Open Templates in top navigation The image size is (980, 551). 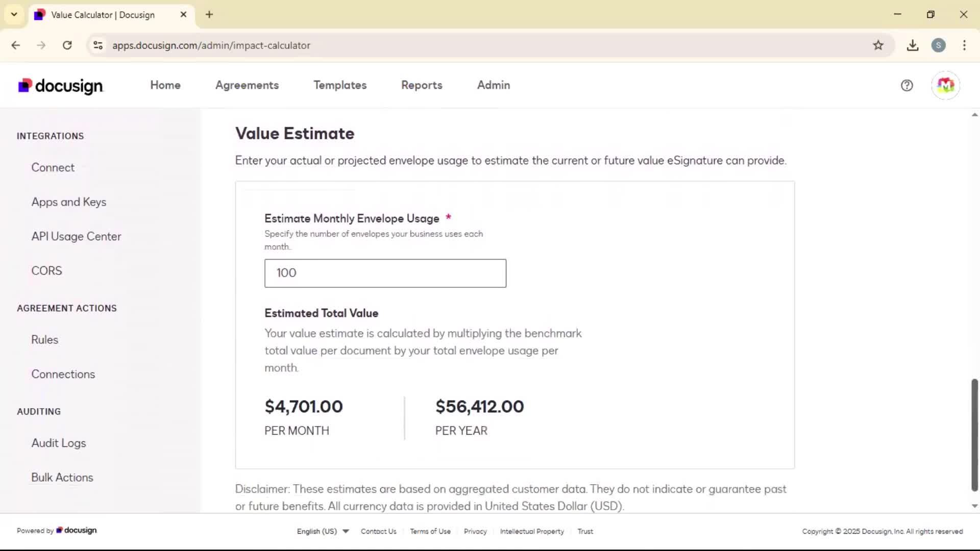click(340, 85)
